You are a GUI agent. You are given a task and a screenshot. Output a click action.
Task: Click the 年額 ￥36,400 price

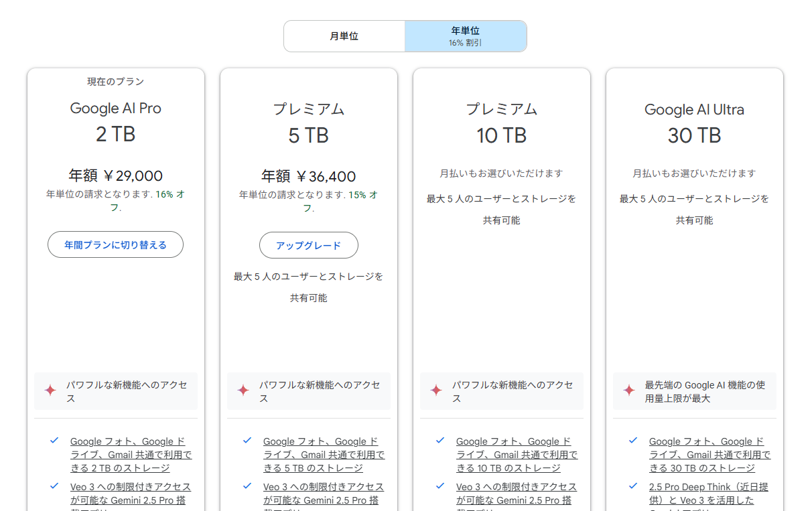(309, 176)
